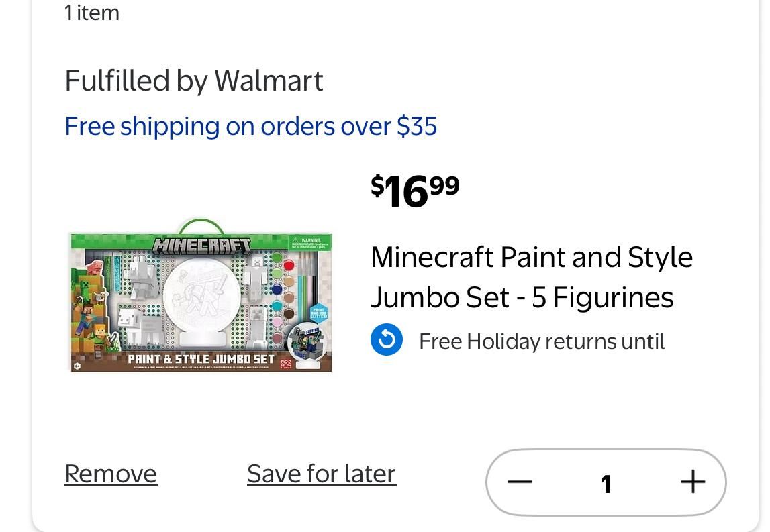Viewport: 770px width, 532px height.
Task: Click the 1 item count label
Action: pos(92,13)
